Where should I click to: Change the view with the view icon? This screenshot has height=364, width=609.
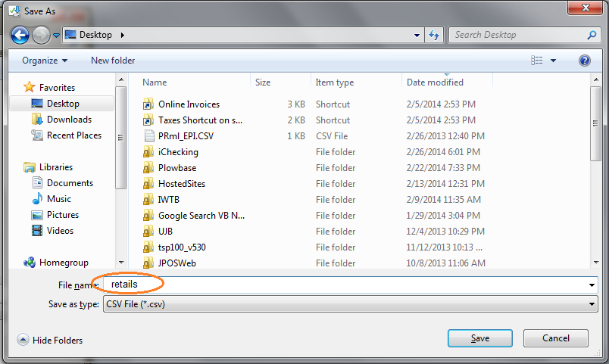click(x=537, y=60)
